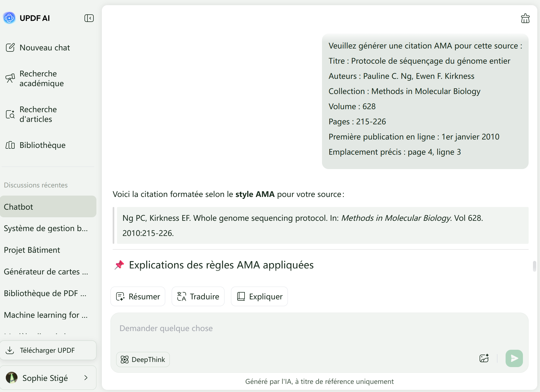Click the UPDF AI logo
The image size is (540, 392).
pyautogui.click(x=9, y=18)
